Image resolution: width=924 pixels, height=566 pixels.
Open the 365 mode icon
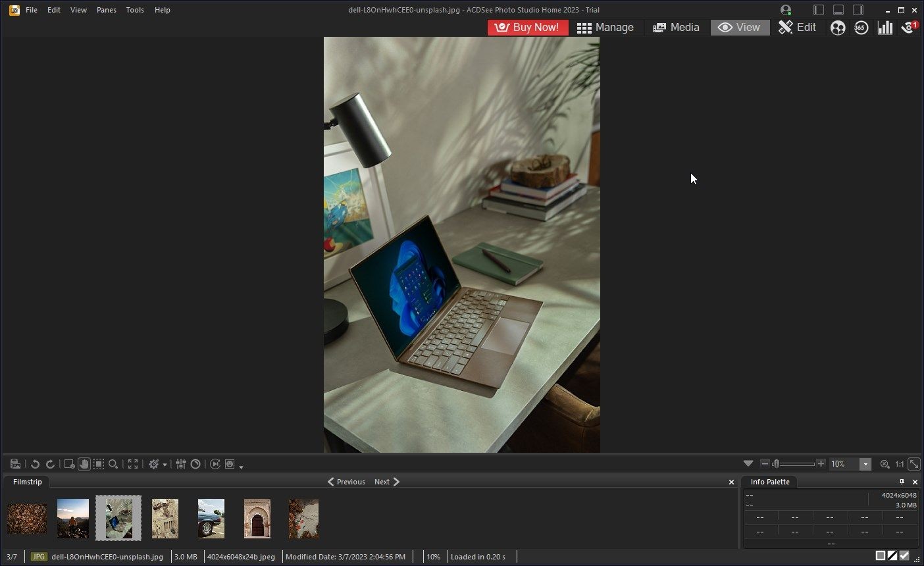pos(861,28)
